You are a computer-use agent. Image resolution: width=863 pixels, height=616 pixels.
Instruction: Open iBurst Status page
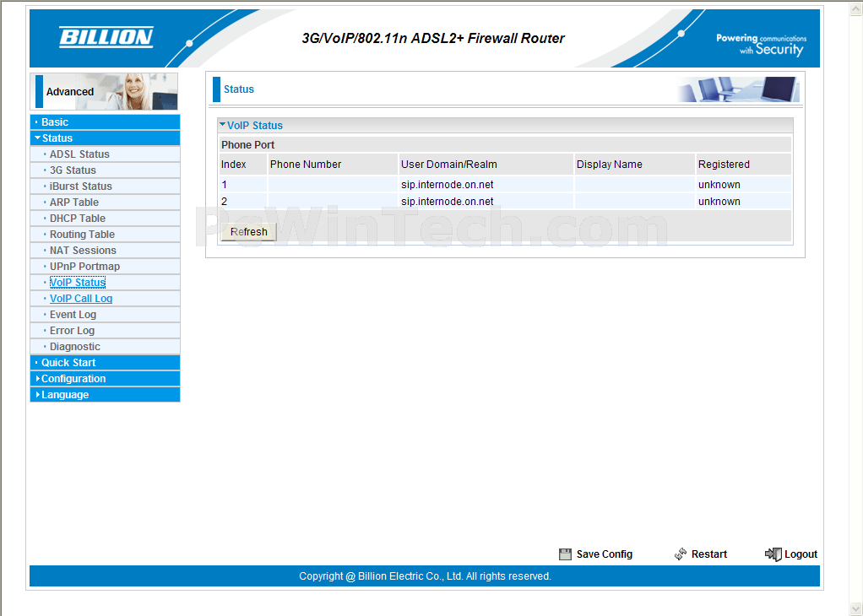click(80, 186)
